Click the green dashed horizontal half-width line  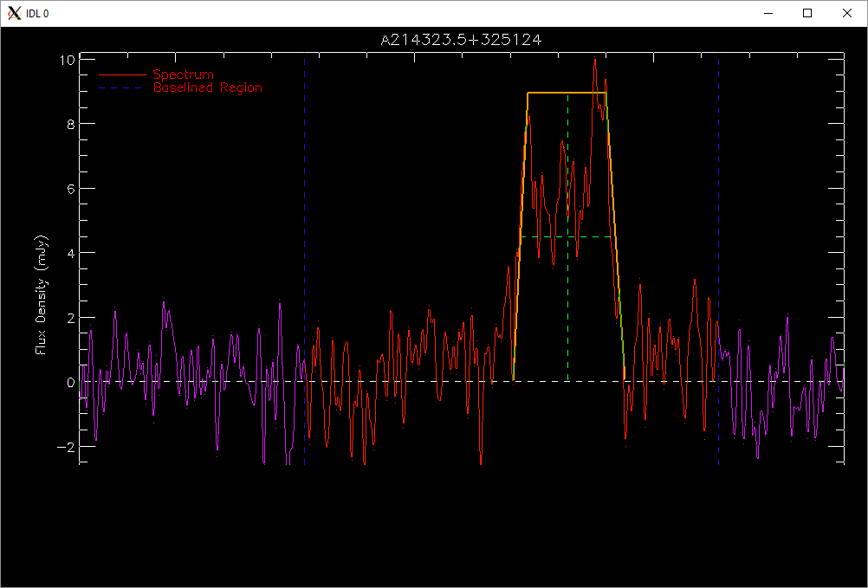coord(567,236)
